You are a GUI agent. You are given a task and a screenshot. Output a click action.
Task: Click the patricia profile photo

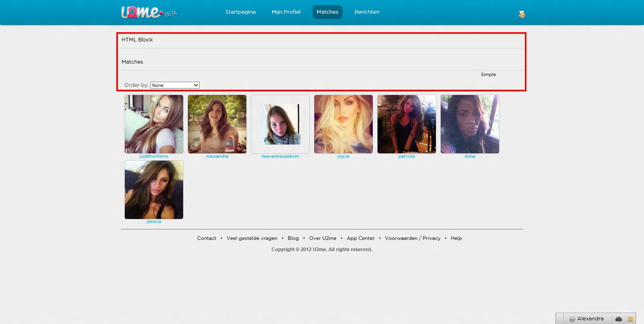pyautogui.click(x=407, y=124)
